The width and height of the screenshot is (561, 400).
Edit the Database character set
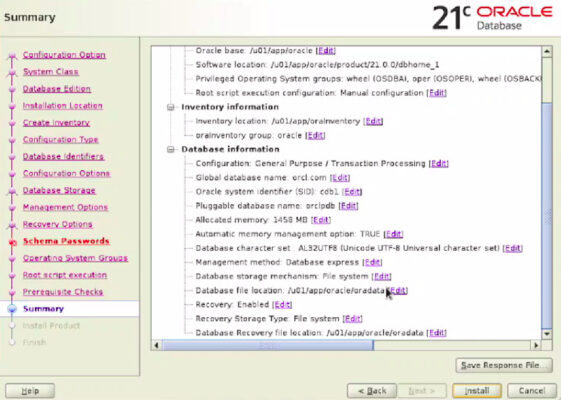point(513,248)
